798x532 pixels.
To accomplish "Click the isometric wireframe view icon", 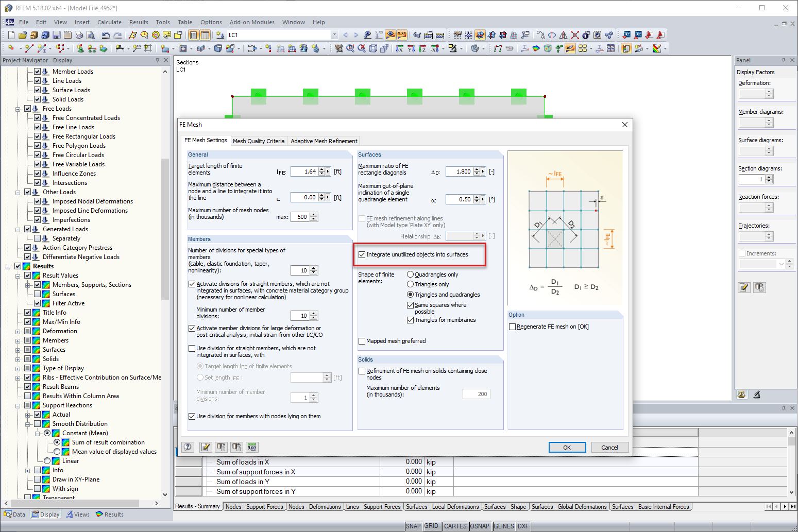I will pyautogui.click(x=373, y=48).
